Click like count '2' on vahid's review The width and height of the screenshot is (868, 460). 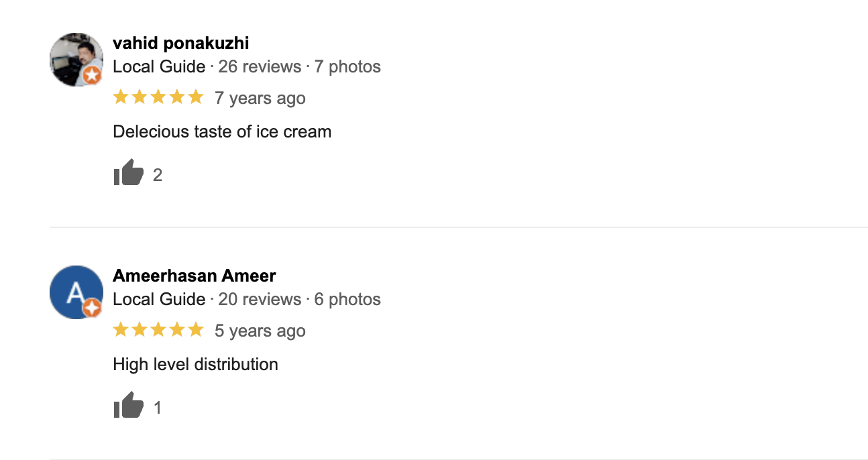coord(158,176)
